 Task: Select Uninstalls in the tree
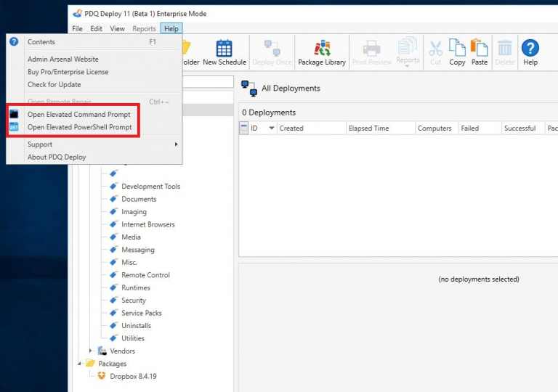137,325
